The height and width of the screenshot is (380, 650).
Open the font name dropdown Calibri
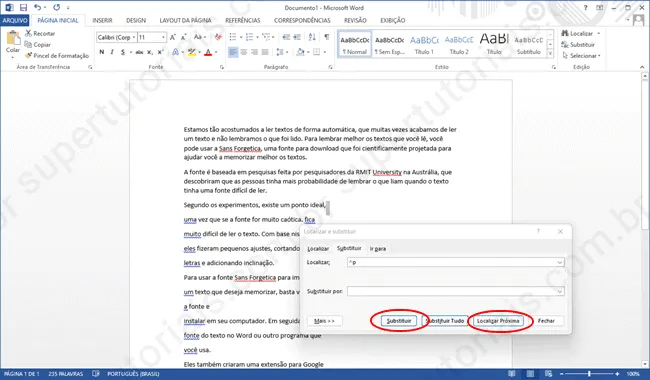pos(133,37)
